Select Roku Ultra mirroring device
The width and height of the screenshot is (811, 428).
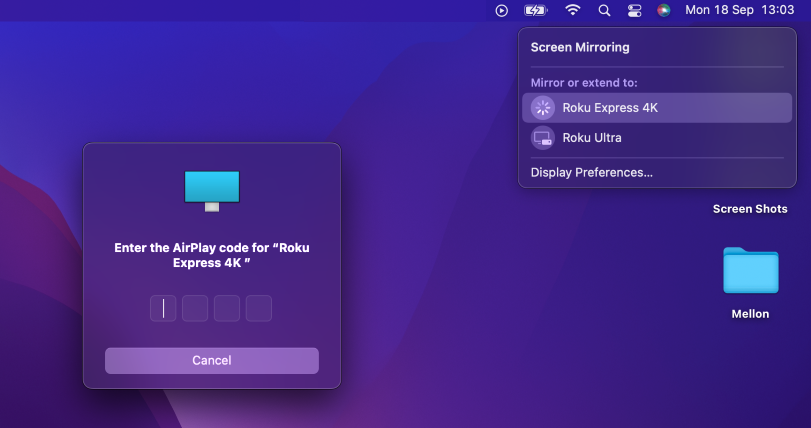point(657,137)
